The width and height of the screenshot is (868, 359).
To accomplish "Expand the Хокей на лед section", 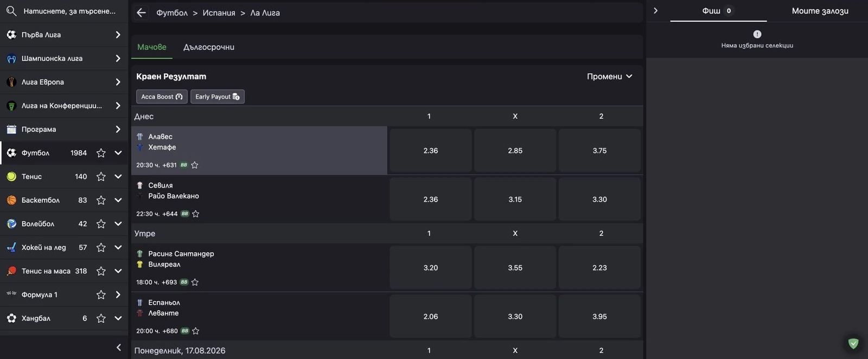I will click(118, 247).
